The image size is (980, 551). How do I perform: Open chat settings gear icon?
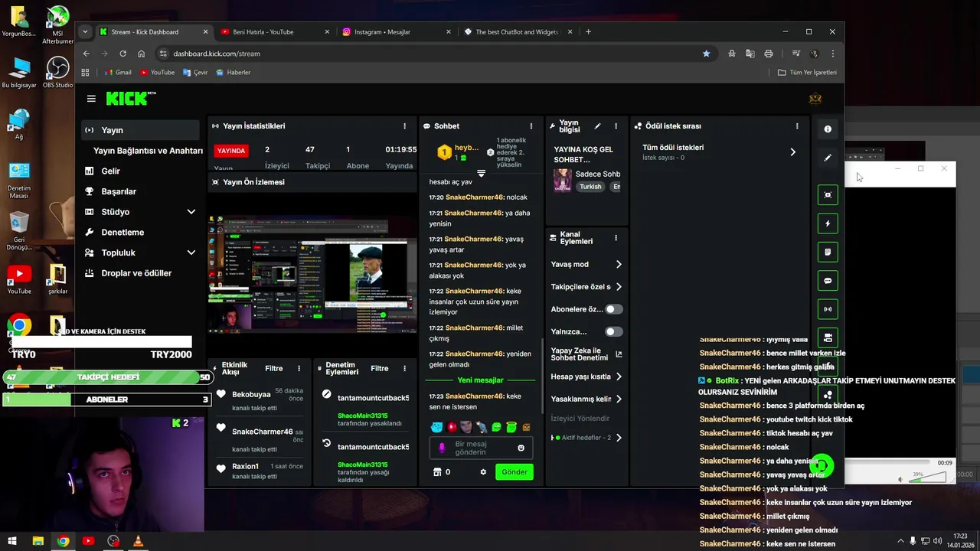tap(483, 472)
